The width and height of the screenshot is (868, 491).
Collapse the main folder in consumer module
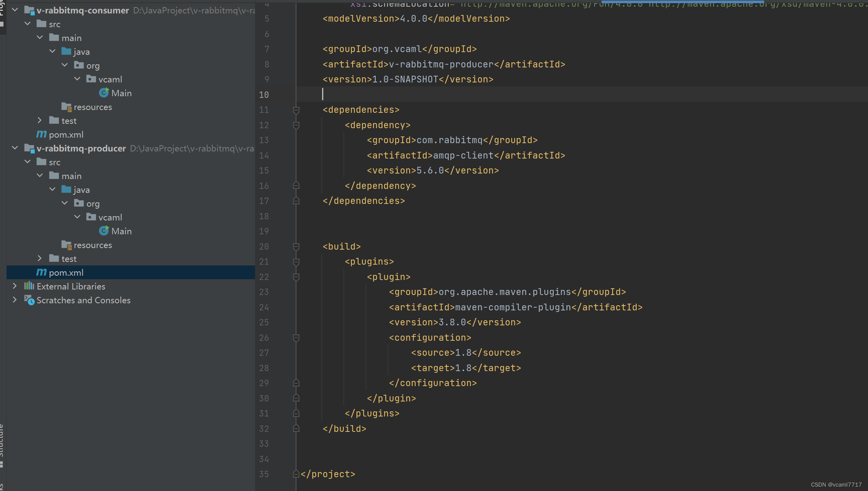(x=40, y=37)
